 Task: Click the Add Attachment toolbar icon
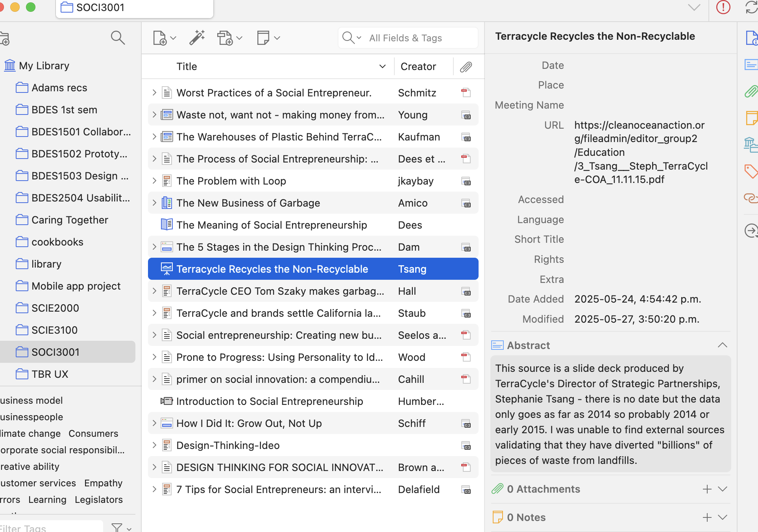(x=226, y=38)
